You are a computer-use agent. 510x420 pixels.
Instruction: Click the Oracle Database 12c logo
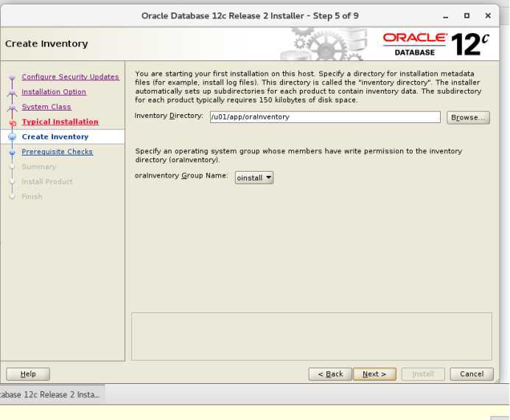[436, 43]
